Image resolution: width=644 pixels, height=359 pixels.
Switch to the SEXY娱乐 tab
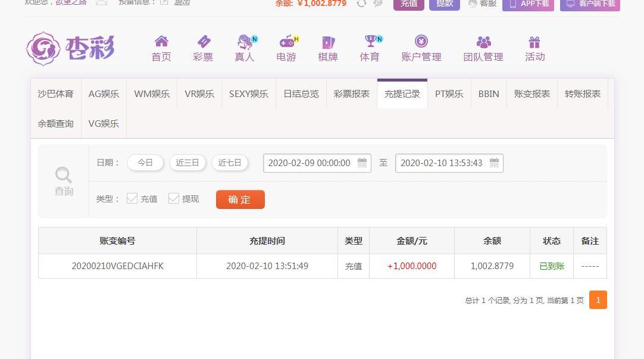coord(249,93)
